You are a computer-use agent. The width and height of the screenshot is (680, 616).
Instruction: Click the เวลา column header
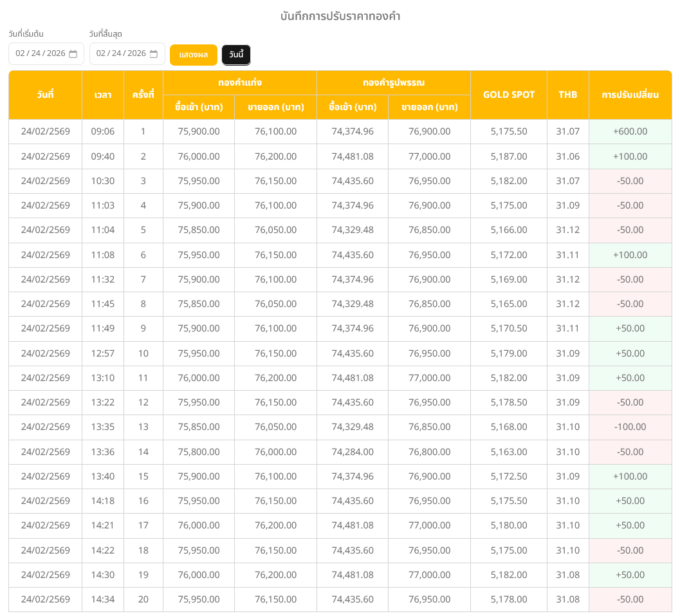(x=103, y=95)
